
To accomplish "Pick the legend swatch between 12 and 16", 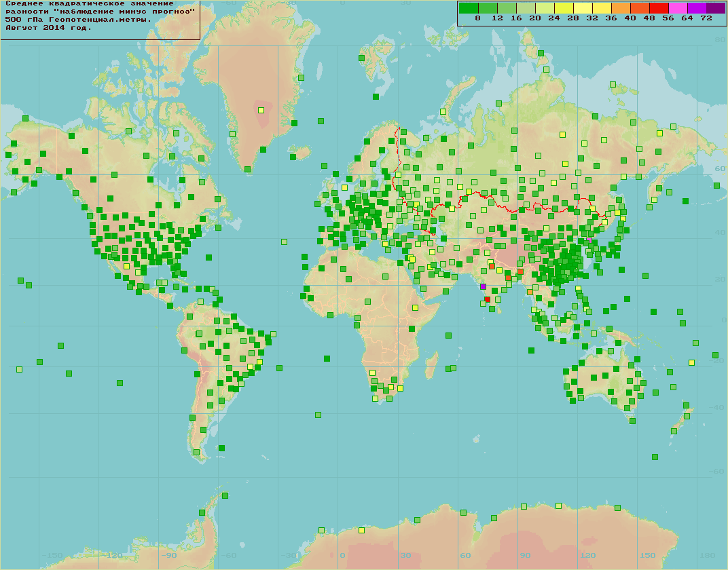I will (507, 7).
